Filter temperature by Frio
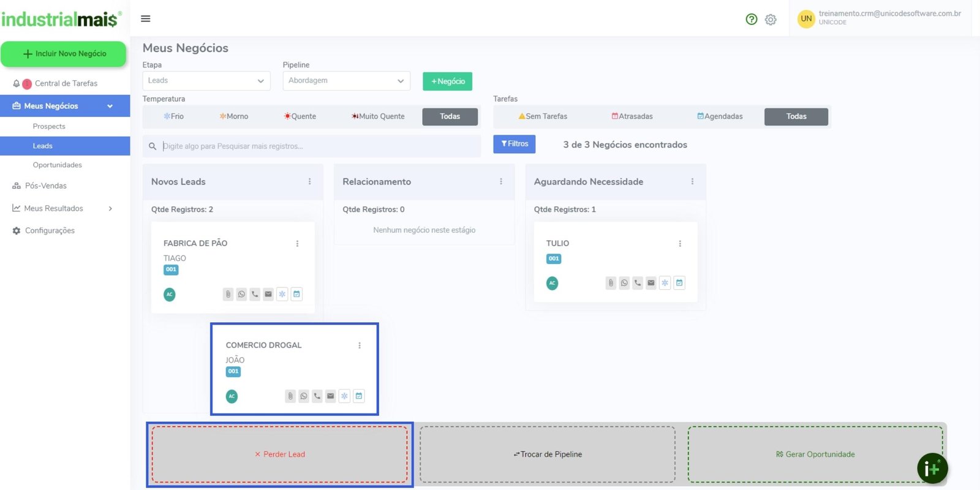980x490 pixels. click(173, 116)
